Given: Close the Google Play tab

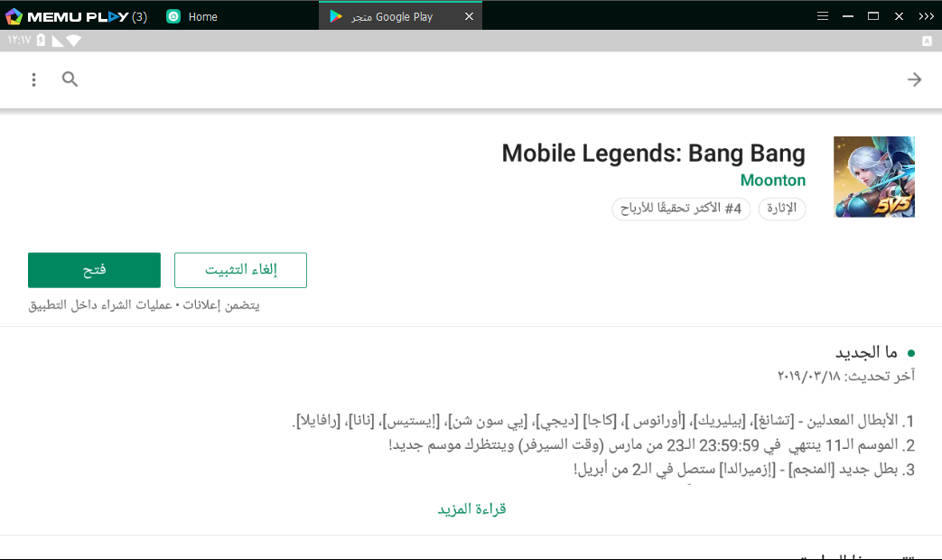Looking at the screenshot, I should [467, 15].
